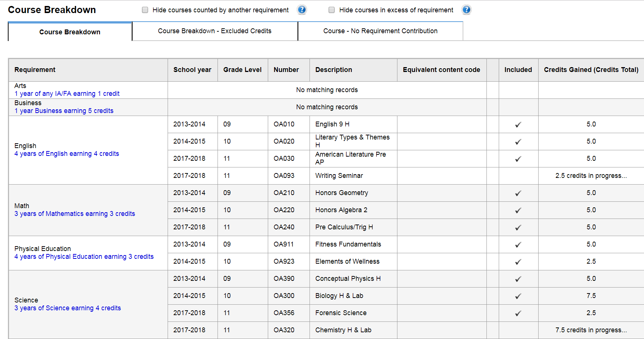Toggle the Included checkmark for Honors Geometry
This screenshot has height=339, width=644.
(x=518, y=193)
